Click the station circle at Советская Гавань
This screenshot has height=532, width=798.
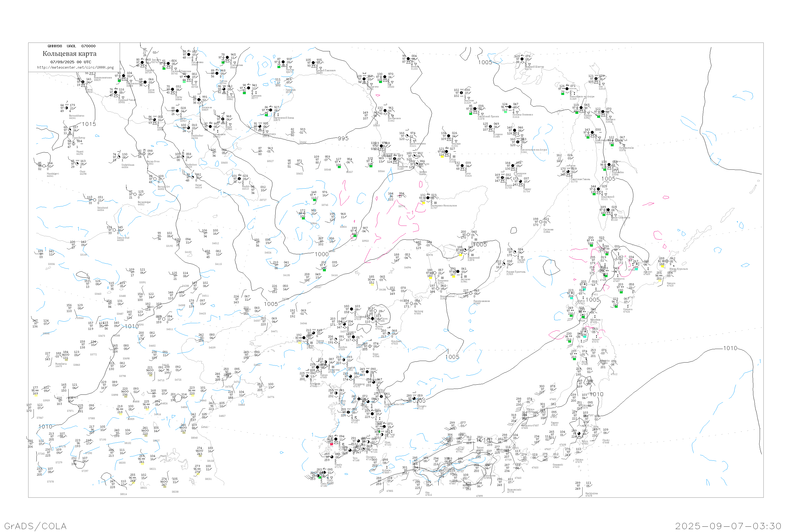point(568,172)
